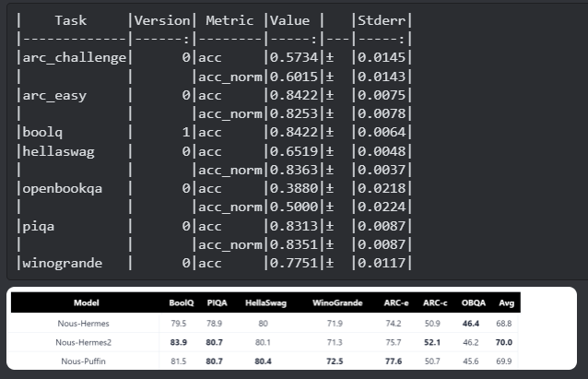This screenshot has height=379, width=588.
Task: Click the Value column header
Action: [x=290, y=20]
